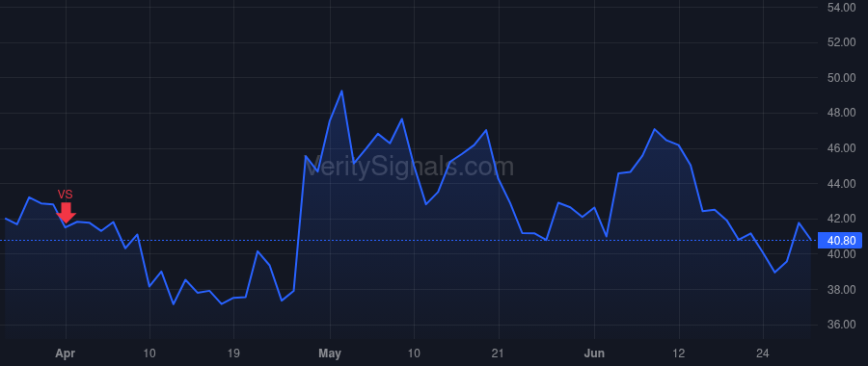This screenshot has width=868, height=366.
Task: Select the 12 date label on time axis
Action: (x=679, y=353)
